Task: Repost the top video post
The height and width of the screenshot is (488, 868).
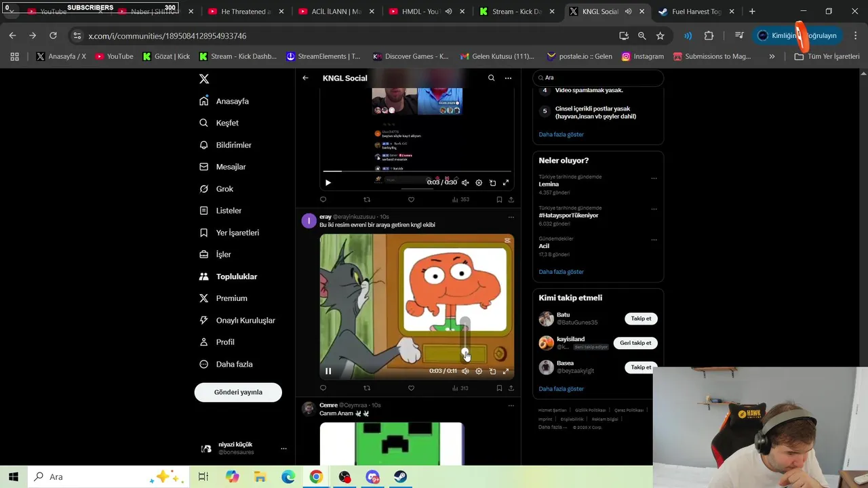Action: coord(367,199)
